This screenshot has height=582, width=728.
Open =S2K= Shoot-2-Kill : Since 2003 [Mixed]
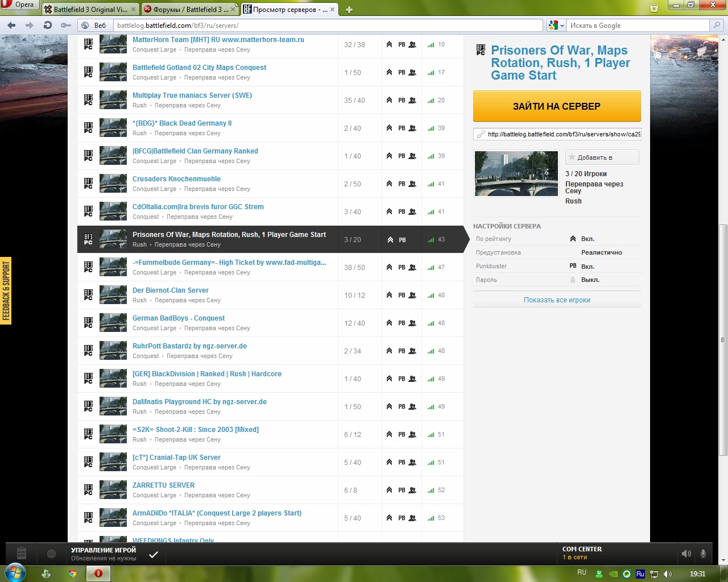pos(196,430)
